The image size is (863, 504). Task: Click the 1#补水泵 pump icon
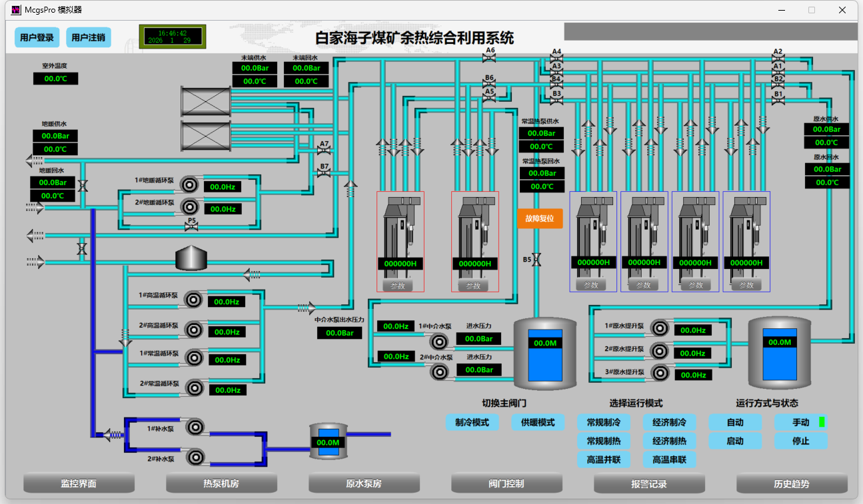point(195,427)
